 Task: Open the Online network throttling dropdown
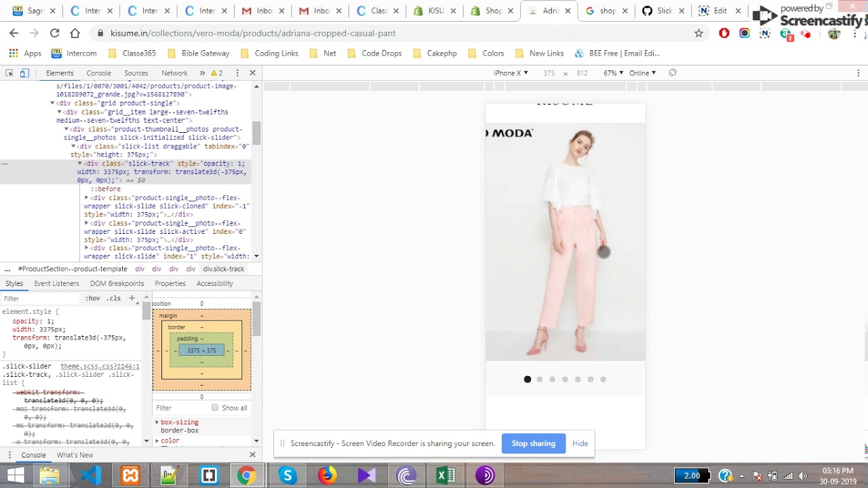(x=642, y=73)
